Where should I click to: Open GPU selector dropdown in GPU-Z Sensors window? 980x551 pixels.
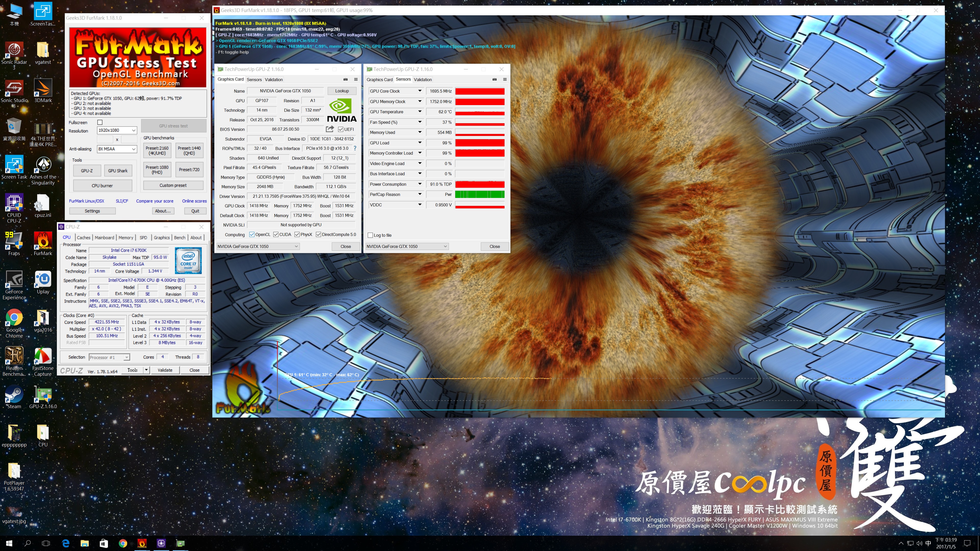[x=407, y=246]
